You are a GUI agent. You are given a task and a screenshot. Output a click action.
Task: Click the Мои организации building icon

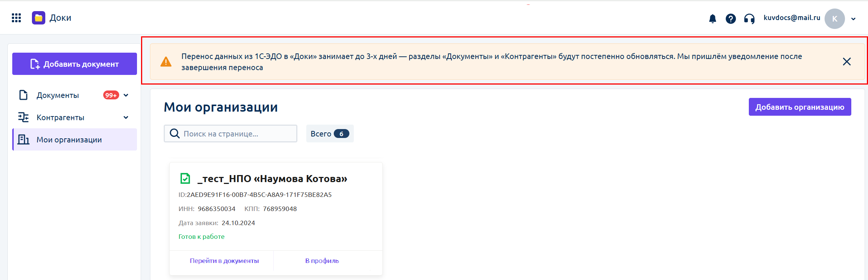[x=23, y=139]
